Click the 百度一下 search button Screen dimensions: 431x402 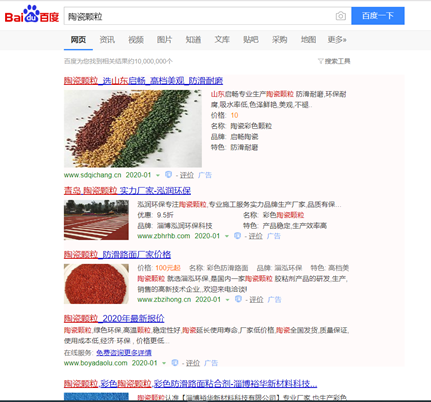[x=378, y=16]
